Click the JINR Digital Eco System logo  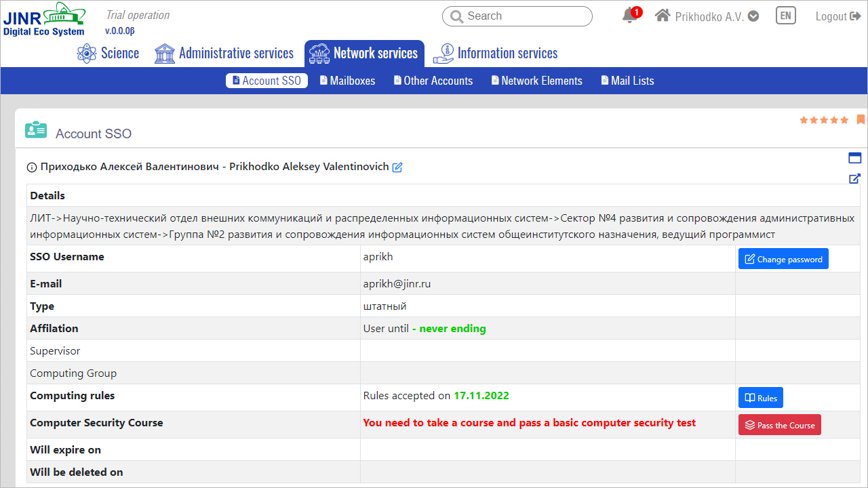tap(44, 19)
